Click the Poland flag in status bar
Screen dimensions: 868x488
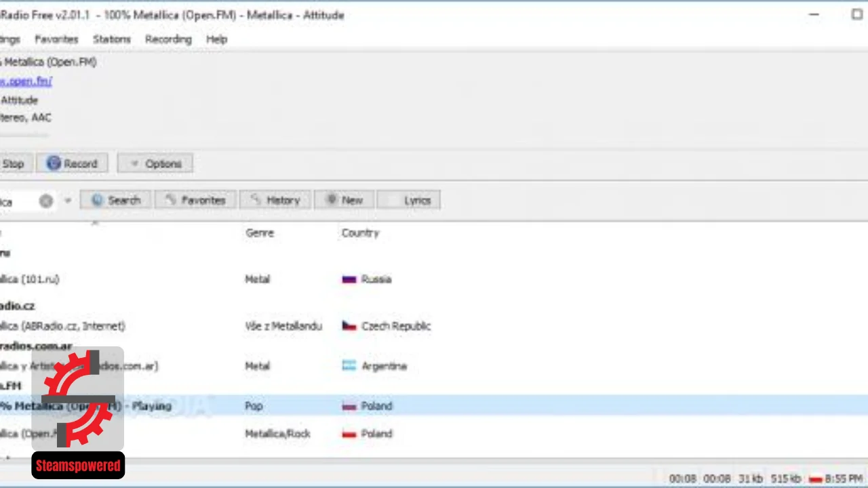click(x=816, y=479)
